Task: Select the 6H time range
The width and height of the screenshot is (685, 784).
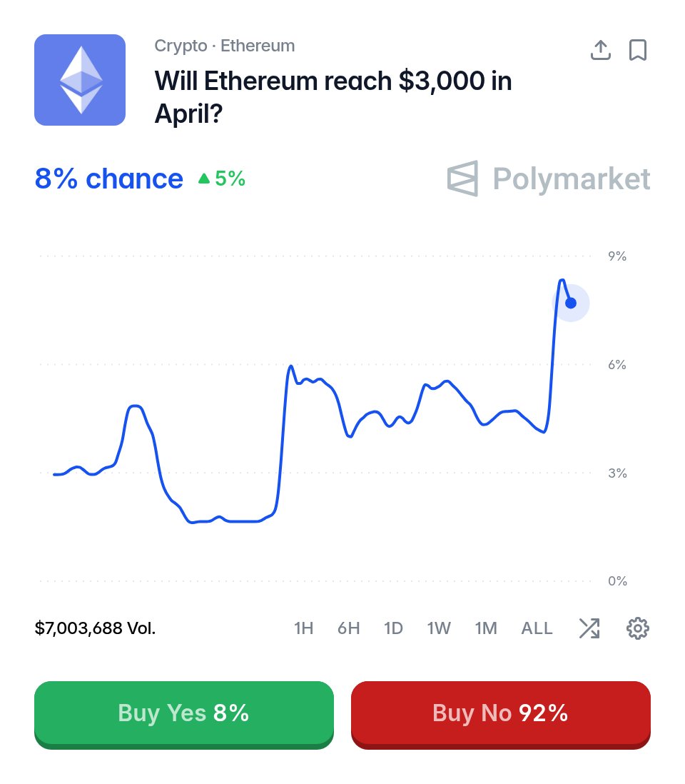Action: click(x=348, y=628)
